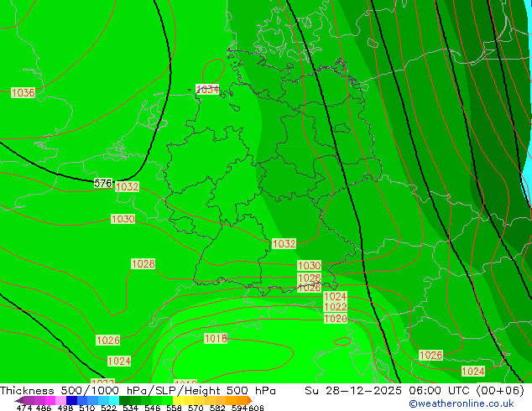Click the yellow legend swatch above 558
532x411 pixels.
coord(178,400)
